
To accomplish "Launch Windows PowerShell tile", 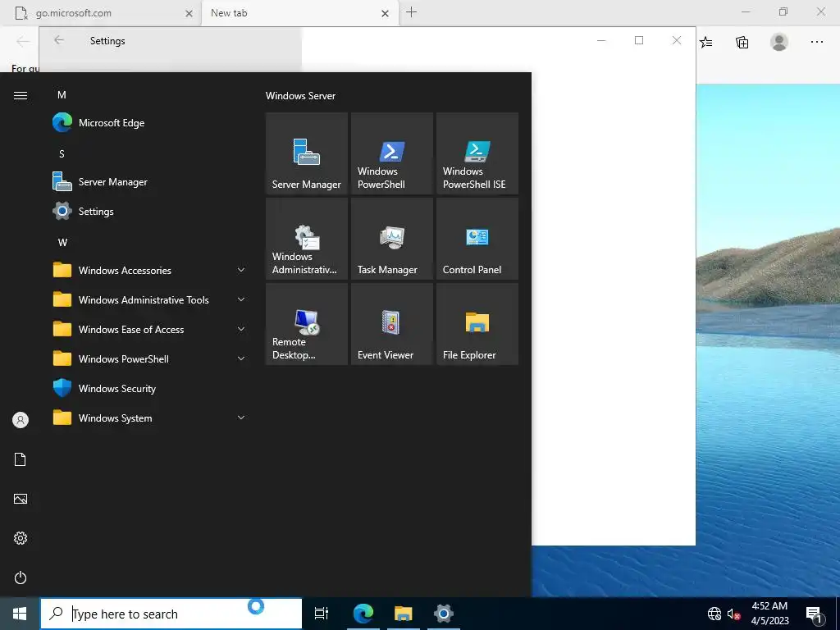I will [x=391, y=153].
